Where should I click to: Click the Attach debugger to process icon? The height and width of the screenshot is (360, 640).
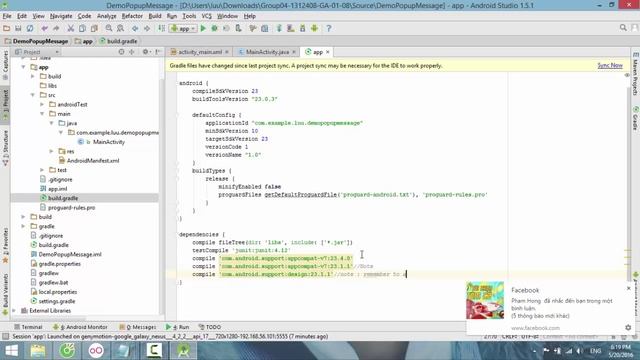(x=238, y=28)
